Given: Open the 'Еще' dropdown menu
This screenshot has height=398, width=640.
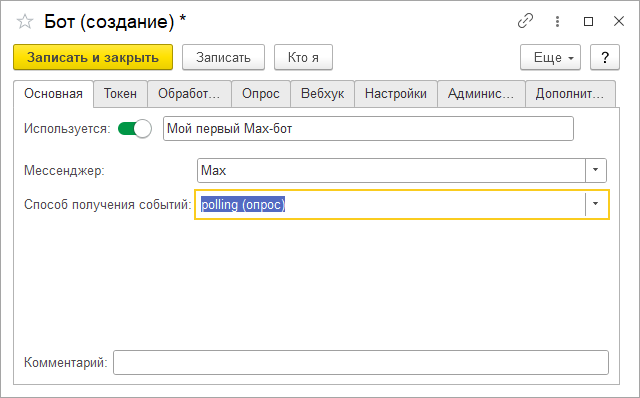Looking at the screenshot, I should [x=550, y=57].
